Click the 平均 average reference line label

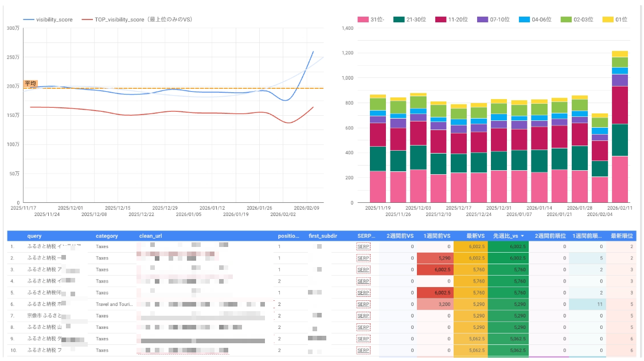coord(30,84)
